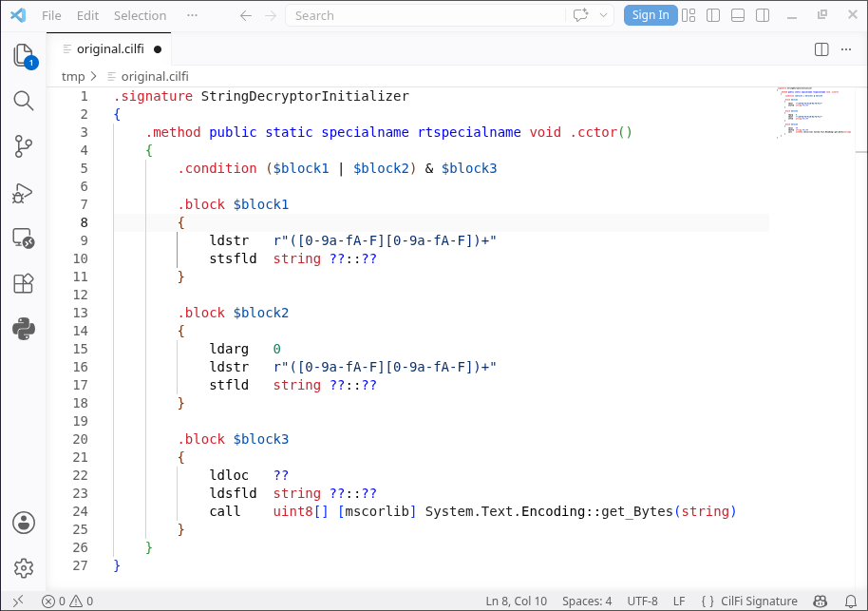Click the minimap code overview
Image resolution: width=868 pixels, height=611 pixels.
814,112
